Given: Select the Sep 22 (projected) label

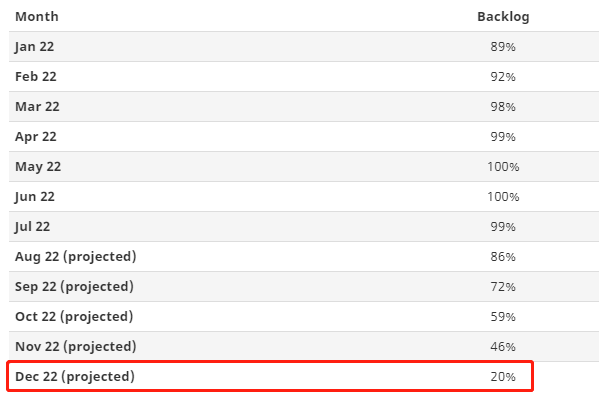Looking at the screenshot, I should 75,287.
